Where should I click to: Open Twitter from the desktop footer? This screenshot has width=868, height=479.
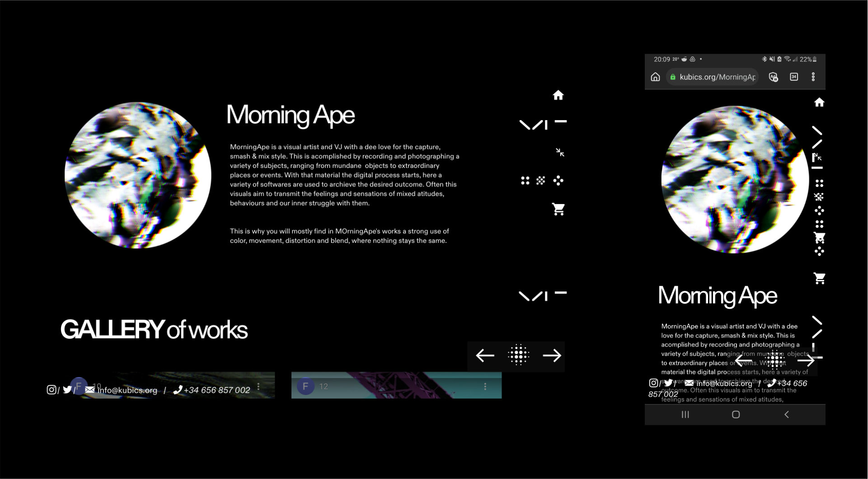[x=67, y=390]
